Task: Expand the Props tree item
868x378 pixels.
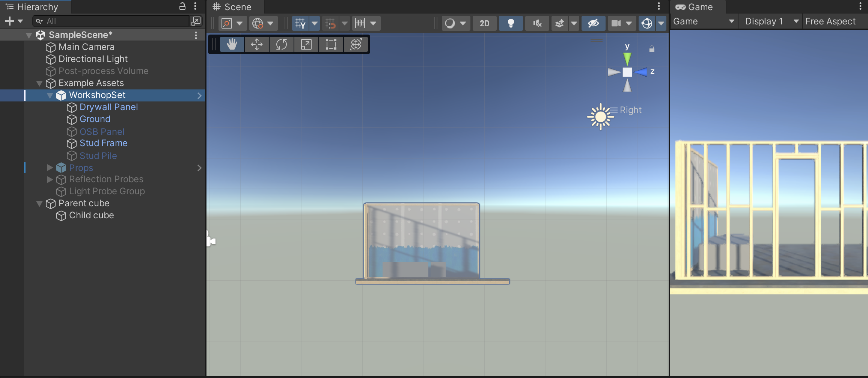Action: (50, 168)
